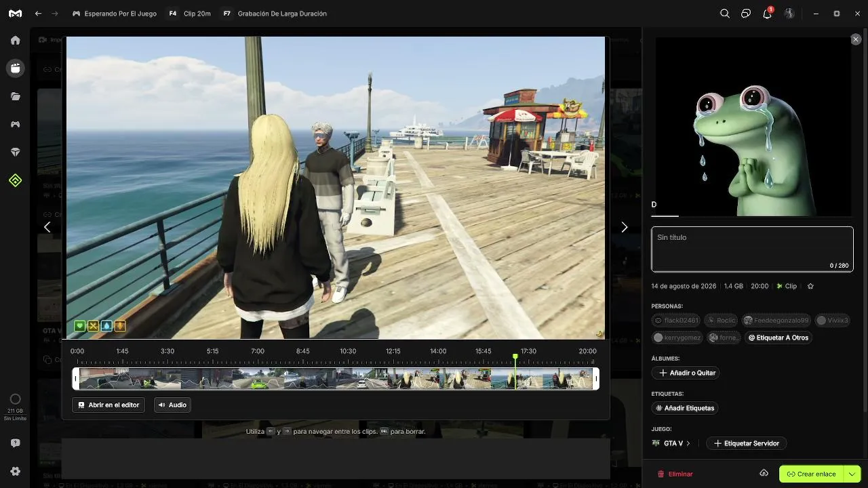
Task: Close the clip viewer panel
Action: (x=856, y=40)
